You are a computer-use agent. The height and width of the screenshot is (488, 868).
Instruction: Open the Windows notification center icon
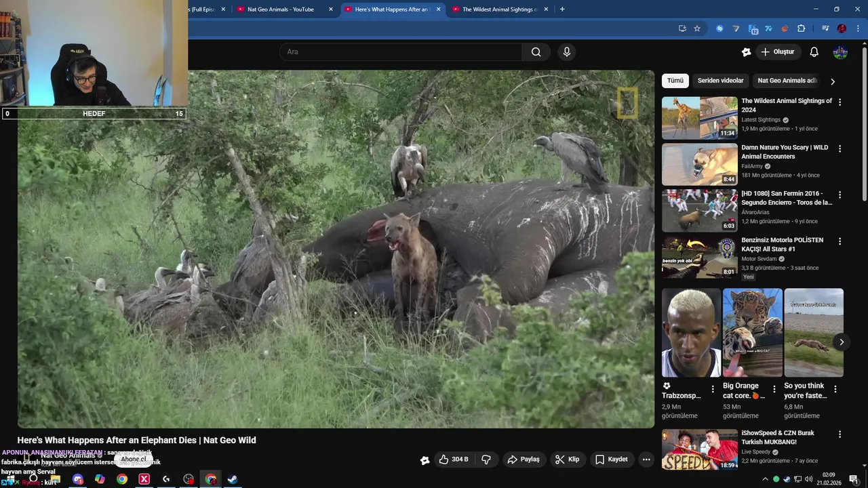point(854,479)
